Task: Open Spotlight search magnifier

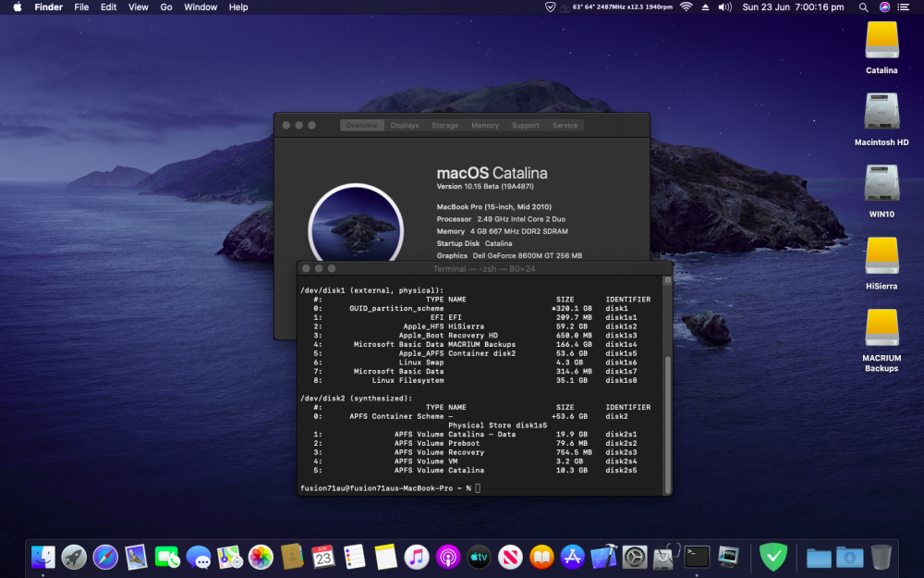Action: click(863, 7)
